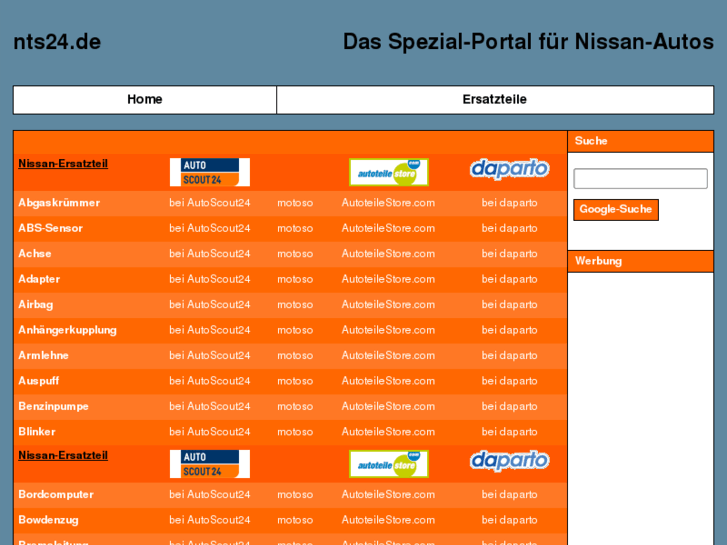The image size is (727, 545).
Task: Select the Achse part name
Action: coord(35,254)
